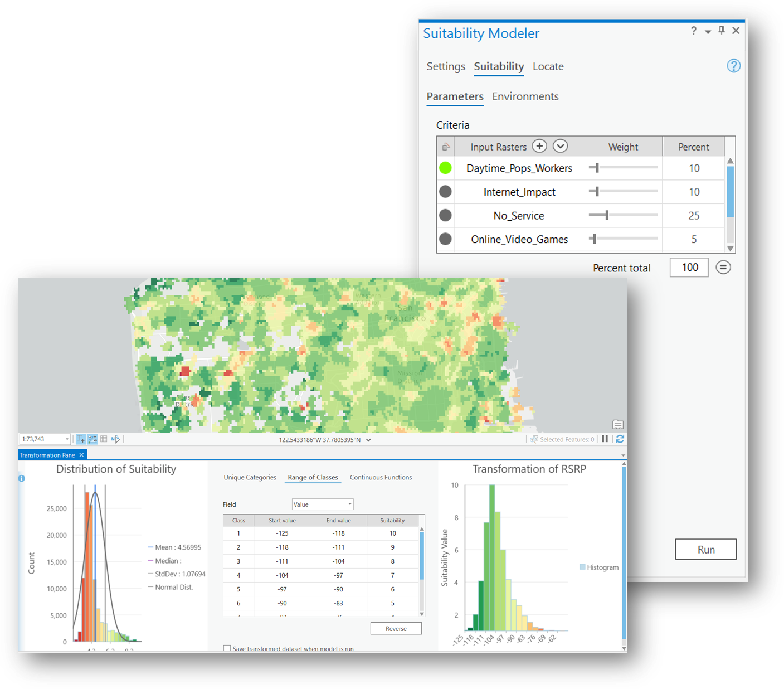Toggle the Online_Video_Games criterion circle

coord(445,239)
